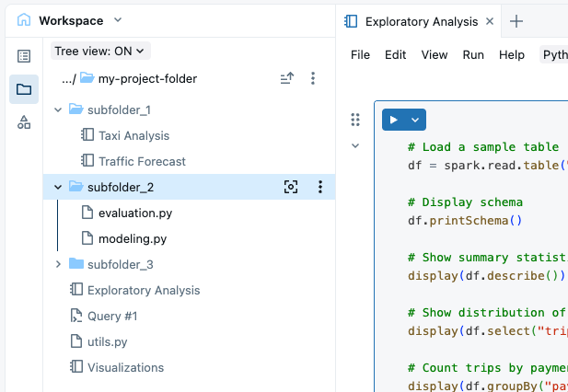Open the shapes catalog sidebar icon

(24, 122)
